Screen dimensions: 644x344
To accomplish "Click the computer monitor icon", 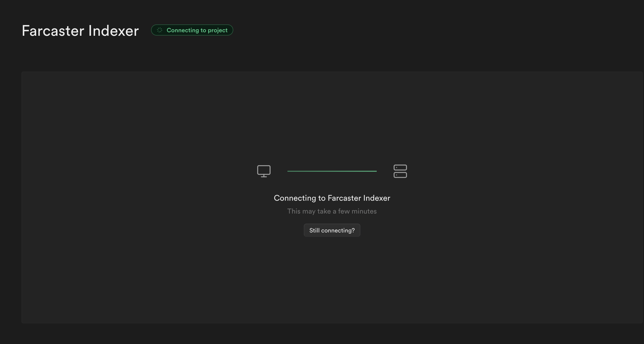I will click(x=264, y=171).
